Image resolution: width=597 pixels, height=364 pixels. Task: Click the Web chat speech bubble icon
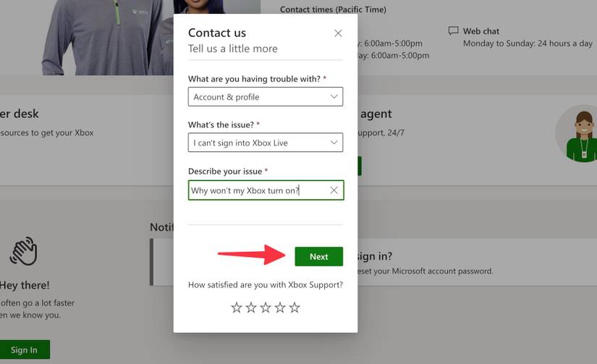453,31
